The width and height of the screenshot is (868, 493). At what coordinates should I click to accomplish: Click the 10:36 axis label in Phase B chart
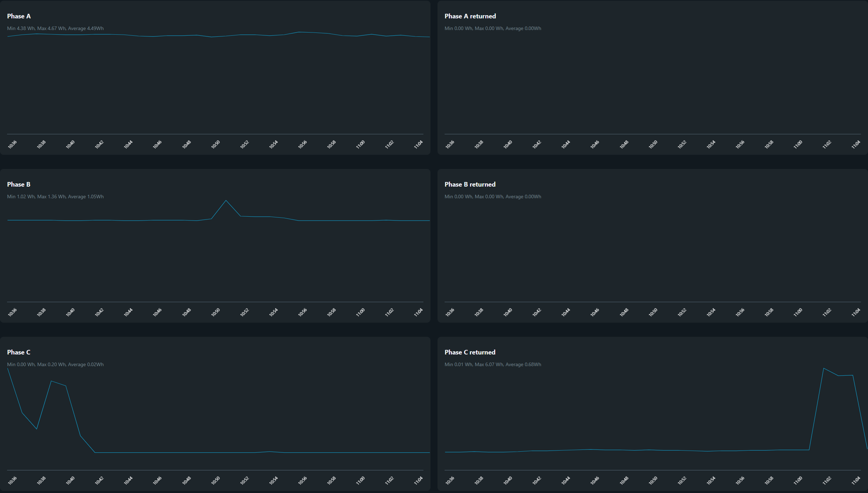12,312
